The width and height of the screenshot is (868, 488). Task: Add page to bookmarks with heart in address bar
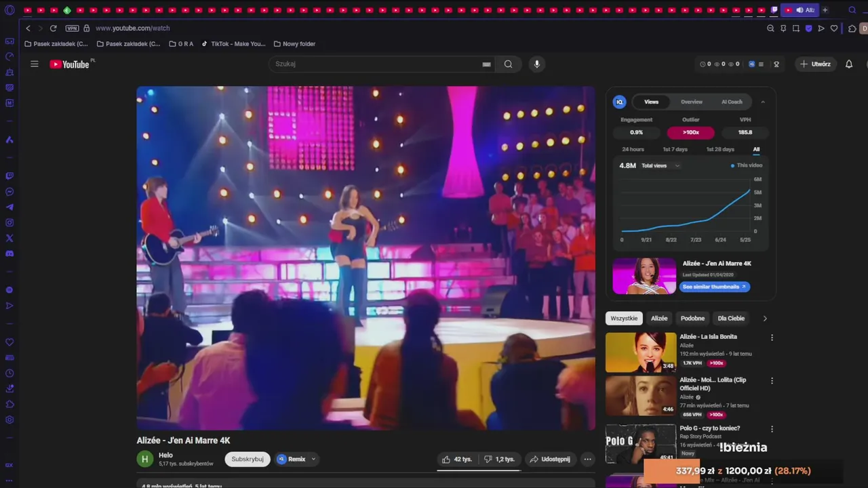(x=834, y=28)
